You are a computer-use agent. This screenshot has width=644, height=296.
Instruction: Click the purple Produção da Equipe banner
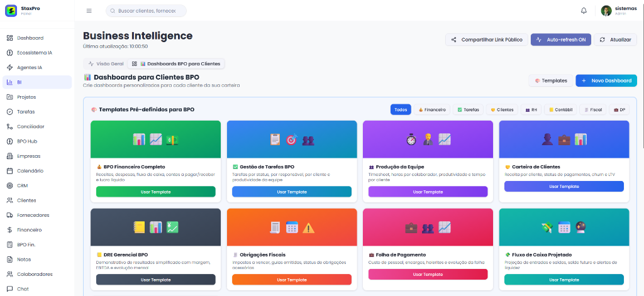[428, 140]
